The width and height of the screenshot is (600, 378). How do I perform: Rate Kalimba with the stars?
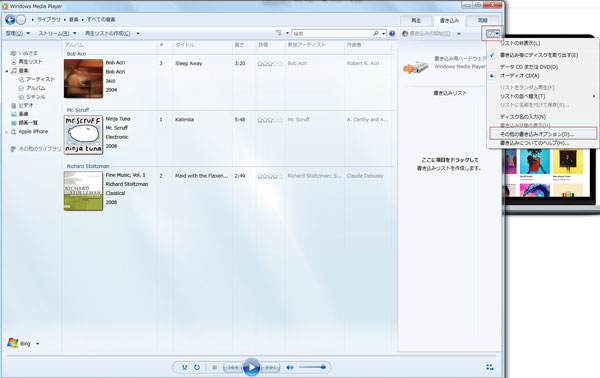270,120
